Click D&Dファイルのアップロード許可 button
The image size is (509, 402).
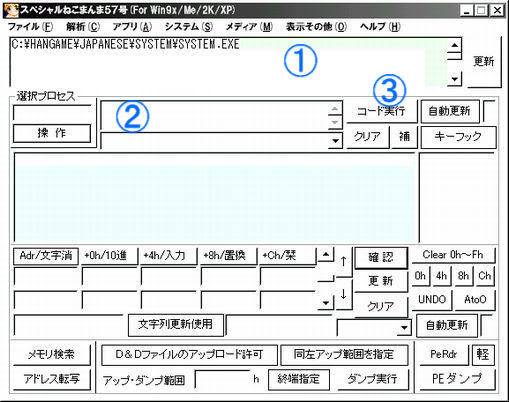pyautogui.click(x=189, y=355)
